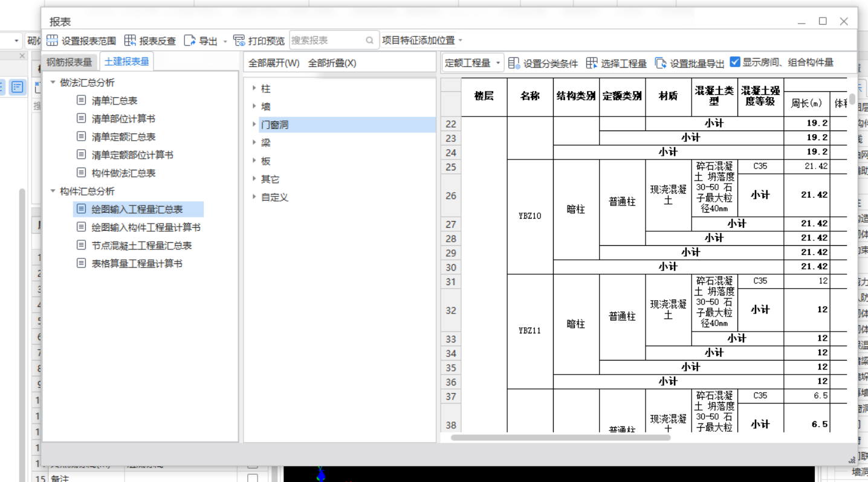
Task: Open the 定额工程量 combo box
Action: (x=473, y=63)
